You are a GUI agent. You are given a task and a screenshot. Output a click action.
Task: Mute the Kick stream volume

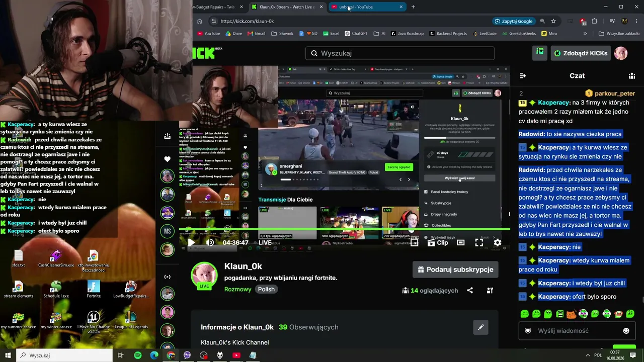pyautogui.click(x=210, y=242)
